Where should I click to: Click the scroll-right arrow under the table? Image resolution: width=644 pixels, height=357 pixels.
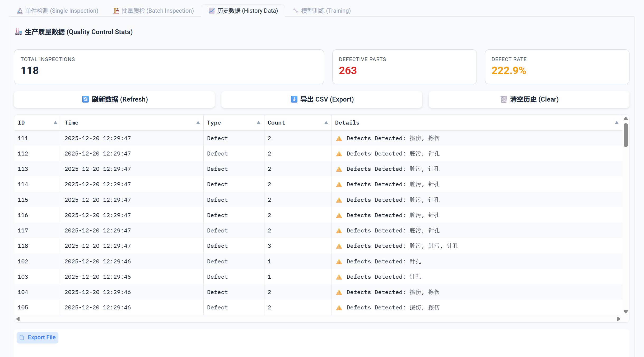[x=618, y=319]
